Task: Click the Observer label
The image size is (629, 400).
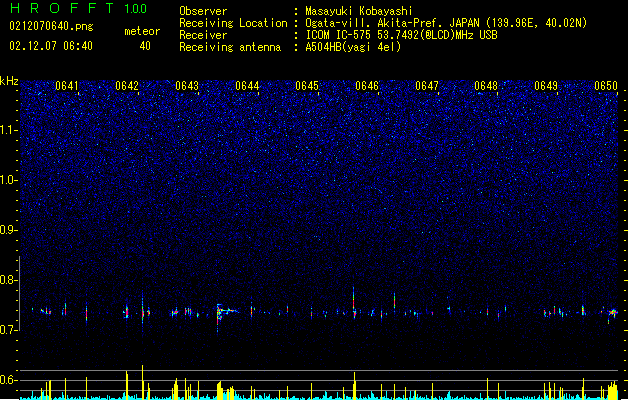Action: click(x=203, y=11)
